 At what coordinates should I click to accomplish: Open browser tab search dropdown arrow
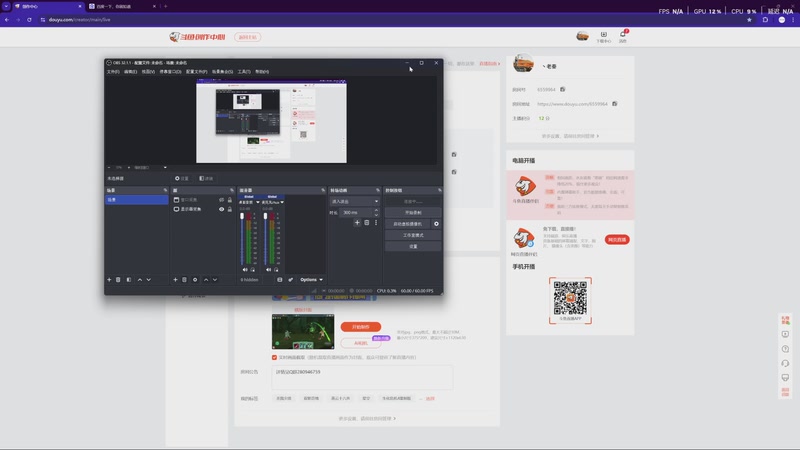click(x=6, y=6)
